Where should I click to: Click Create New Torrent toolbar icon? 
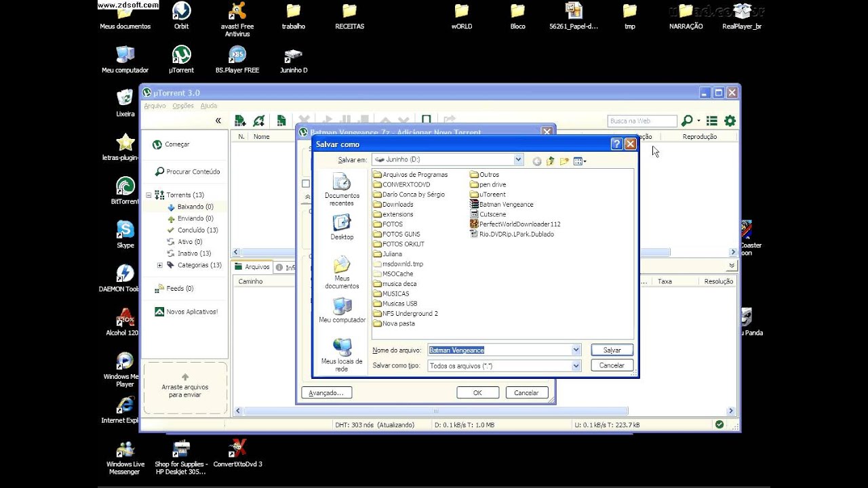click(281, 121)
